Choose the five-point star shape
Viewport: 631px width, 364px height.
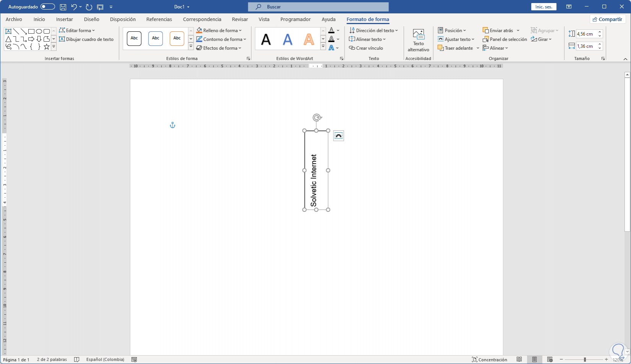46,47
